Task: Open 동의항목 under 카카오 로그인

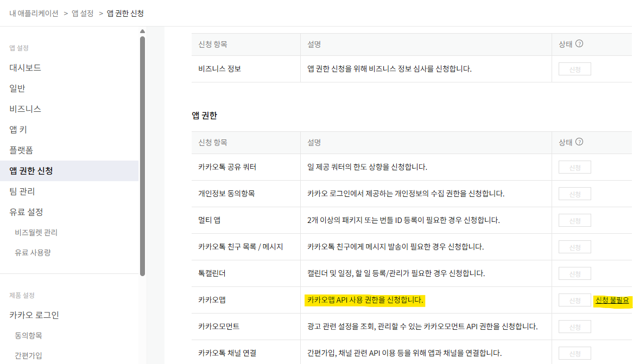Action: (x=28, y=336)
